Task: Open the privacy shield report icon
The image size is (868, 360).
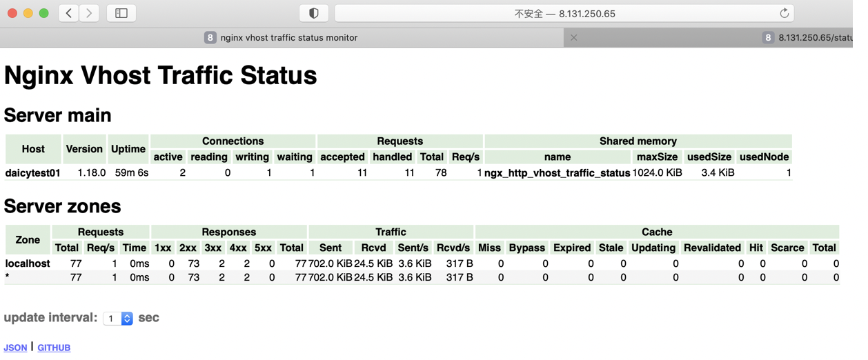Action: click(x=314, y=13)
